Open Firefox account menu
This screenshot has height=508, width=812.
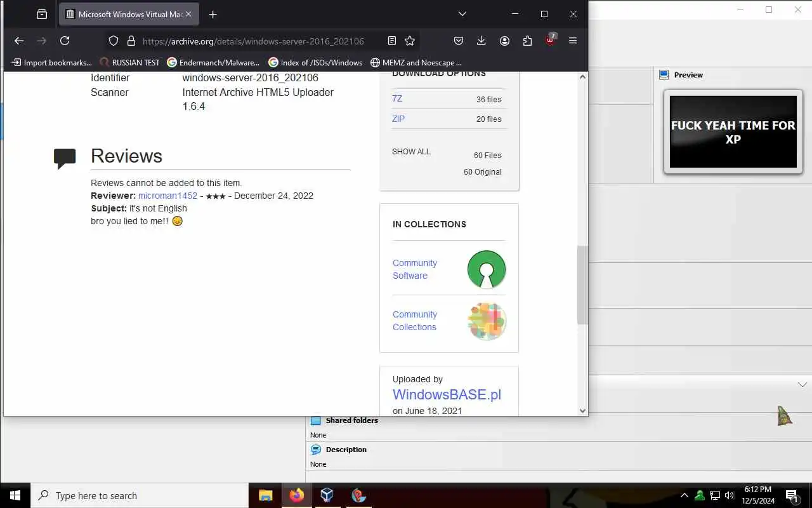pos(504,41)
